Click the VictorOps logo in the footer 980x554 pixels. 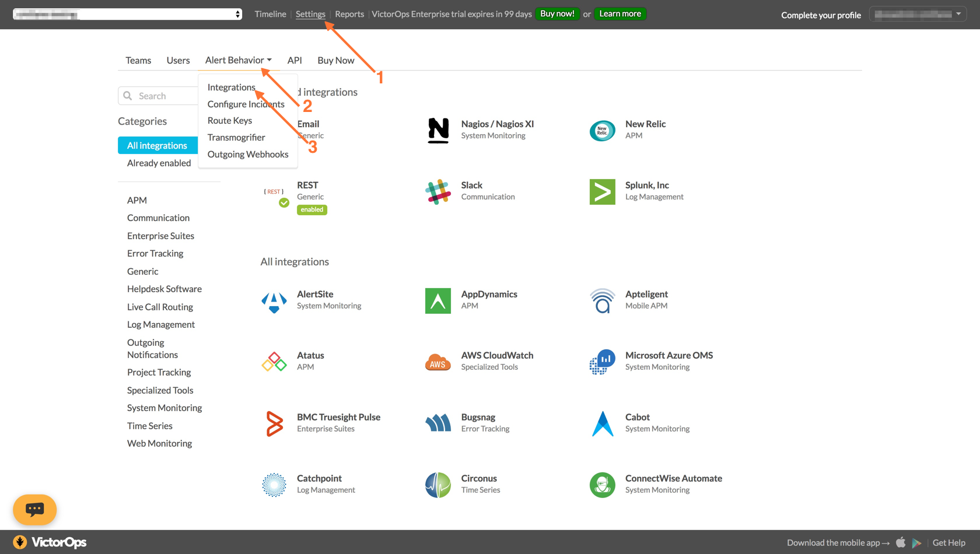coord(50,542)
